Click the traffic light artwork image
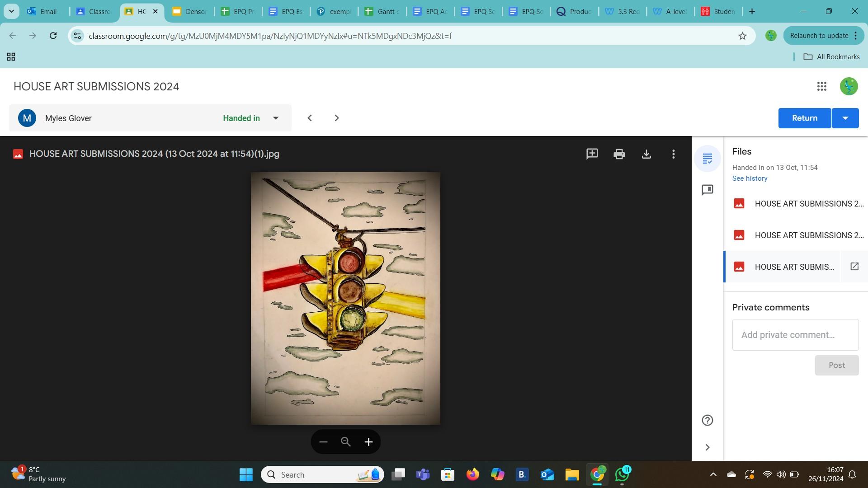The height and width of the screenshot is (488, 868). tap(345, 298)
